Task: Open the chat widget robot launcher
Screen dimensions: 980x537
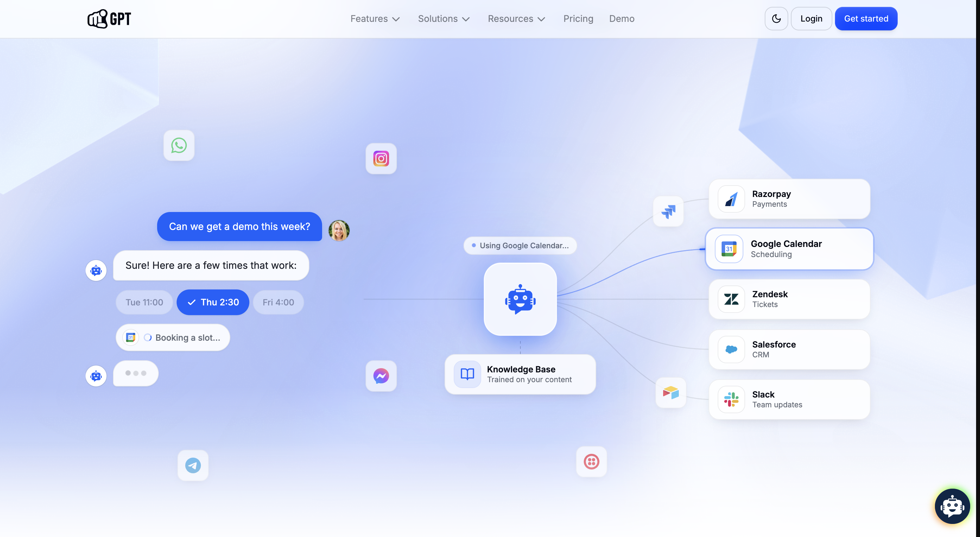Action: (x=952, y=506)
